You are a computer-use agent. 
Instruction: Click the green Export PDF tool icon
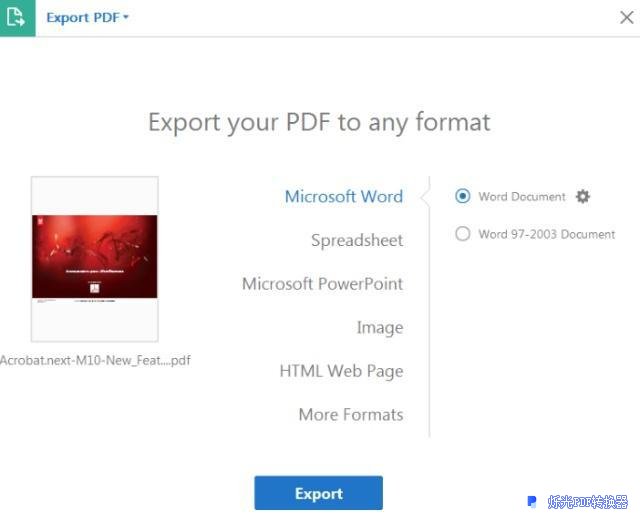click(x=17, y=18)
